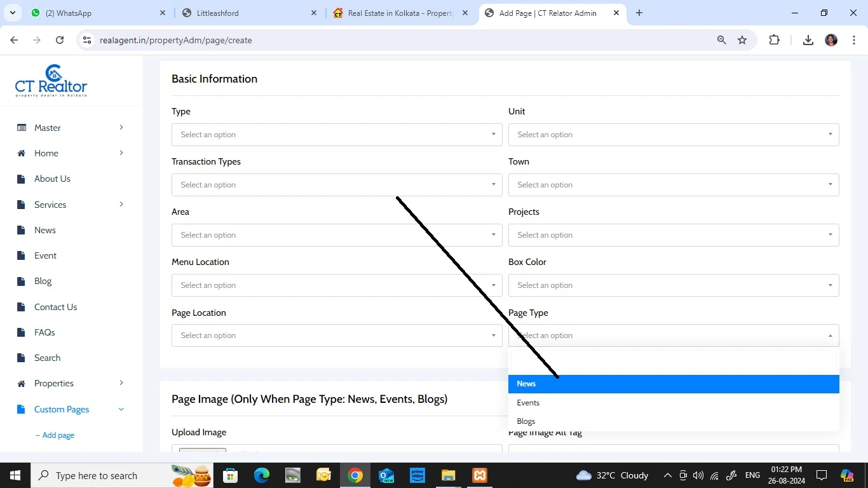Screen dimensions: 868x488
Task: Open the Transaction Types dropdown
Action: click(x=336, y=185)
